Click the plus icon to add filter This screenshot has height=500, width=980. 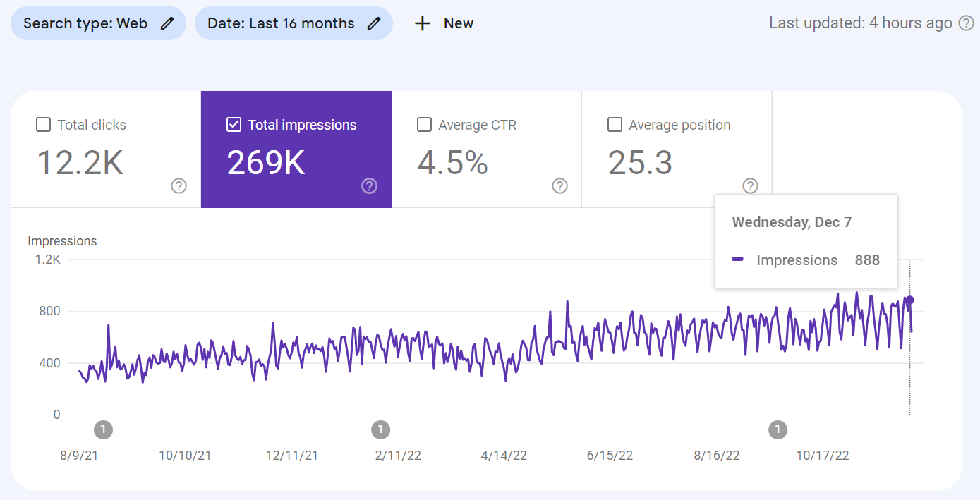click(422, 23)
